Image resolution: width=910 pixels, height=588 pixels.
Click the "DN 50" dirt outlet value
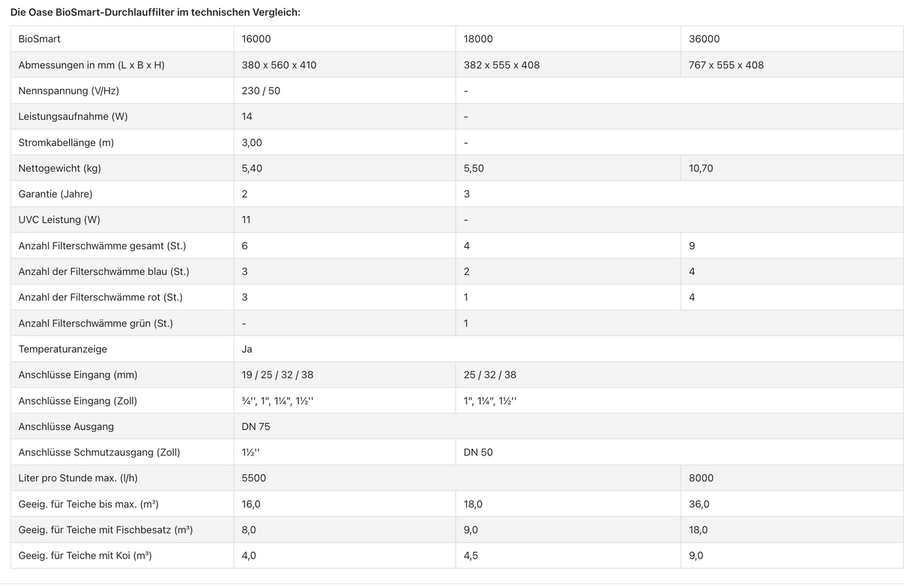(x=478, y=452)
